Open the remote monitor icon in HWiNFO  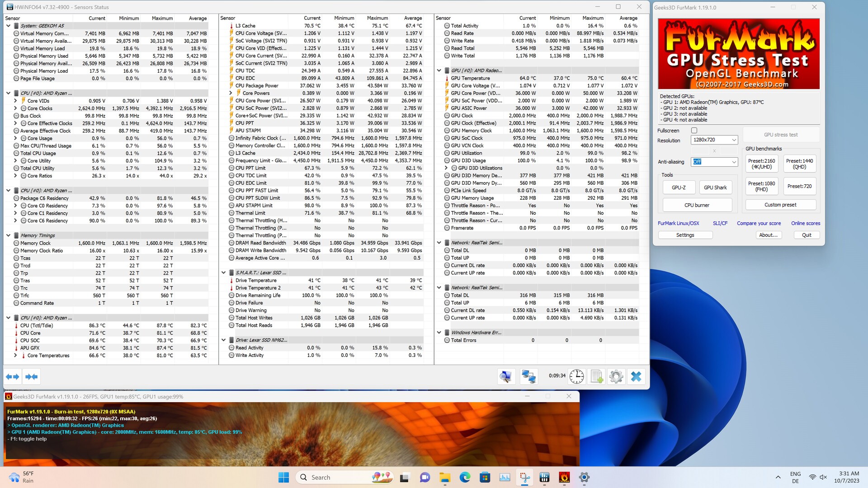(x=506, y=376)
